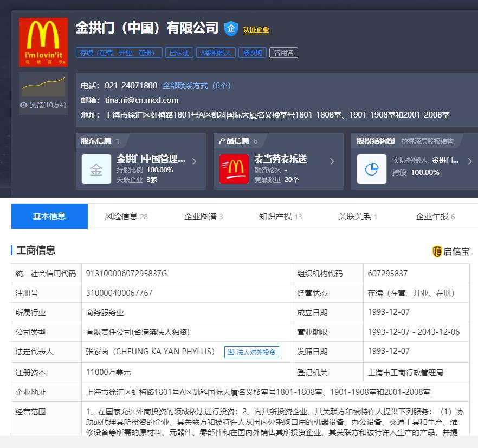Open all contact methods link (6个)
Screen dimensions: 478x448
pos(197,86)
